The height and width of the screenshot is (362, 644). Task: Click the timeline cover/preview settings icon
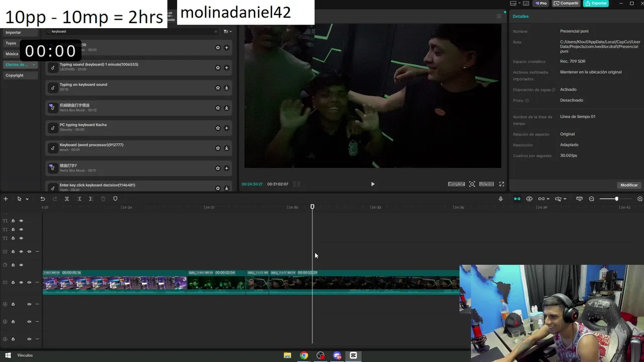coord(579,199)
